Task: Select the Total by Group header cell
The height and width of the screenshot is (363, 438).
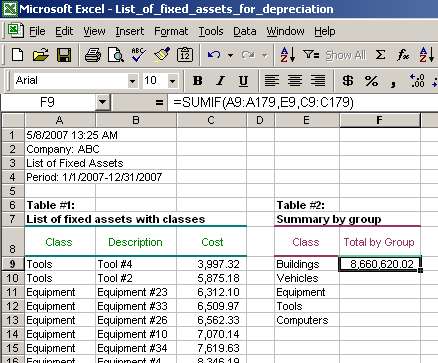Action: point(380,242)
